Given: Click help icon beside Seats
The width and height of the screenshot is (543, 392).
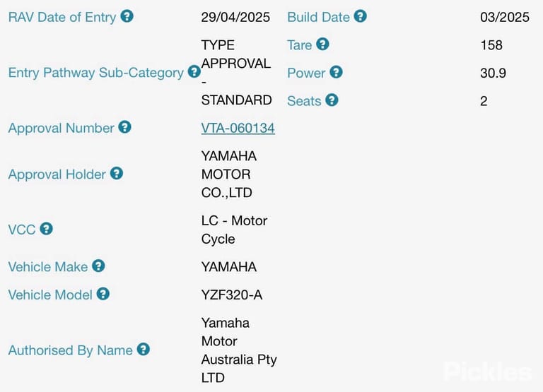Looking at the screenshot, I should (x=332, y=100).
